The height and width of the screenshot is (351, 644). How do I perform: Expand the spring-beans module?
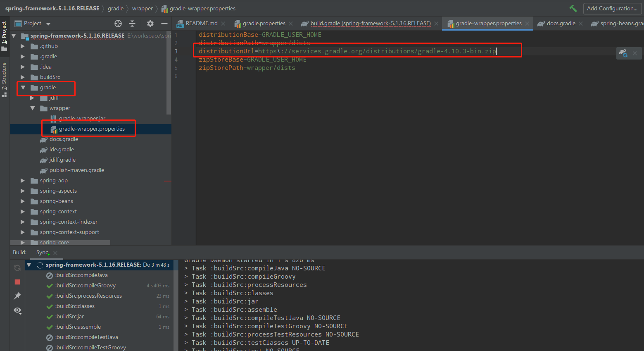tap(23, 201)
